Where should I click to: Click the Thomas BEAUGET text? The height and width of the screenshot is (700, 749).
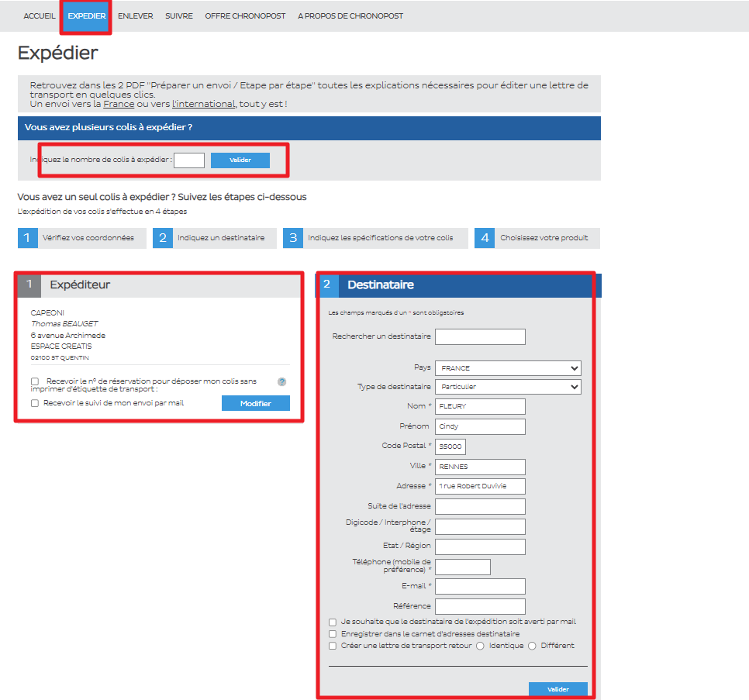point(64,324)
